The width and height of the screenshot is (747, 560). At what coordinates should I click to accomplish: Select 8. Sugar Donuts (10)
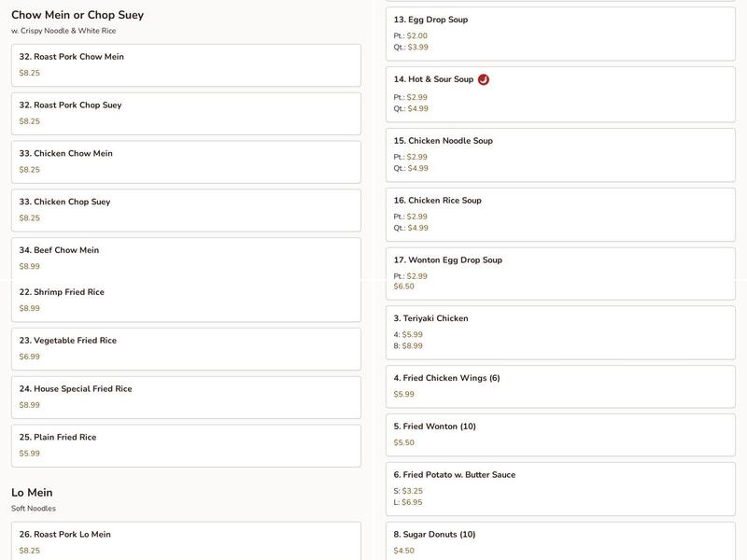[560, 541]
